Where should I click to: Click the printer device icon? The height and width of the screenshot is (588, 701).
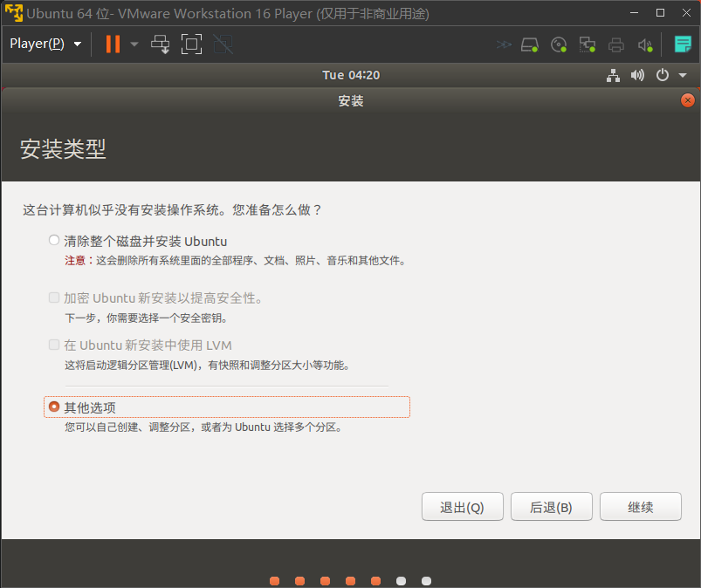616,44
